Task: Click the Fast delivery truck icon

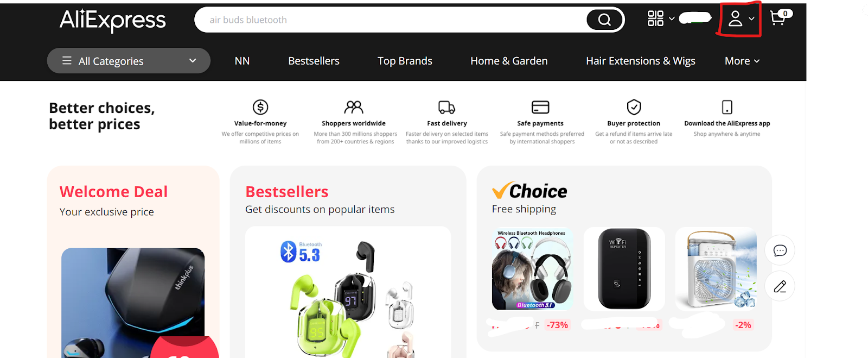Action: tap(446, 107)
